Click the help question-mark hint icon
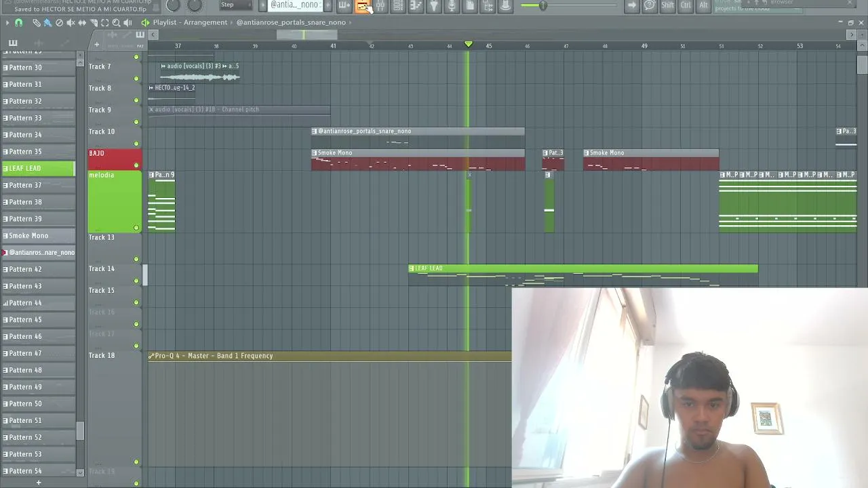868x488 pixels. click(649, 5)
